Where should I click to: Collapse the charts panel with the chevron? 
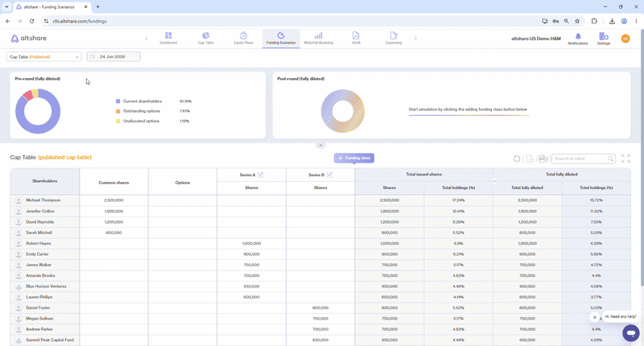click(x=320, y=146)
